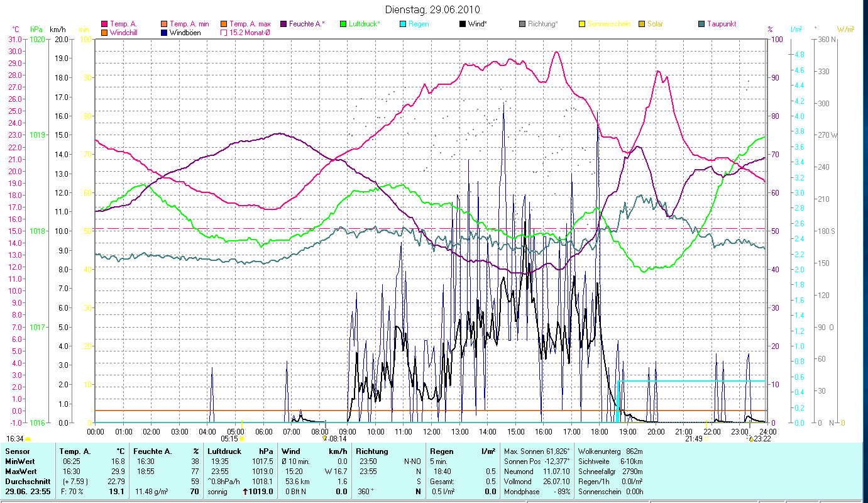Click the 'l/m²' axis unit label at top right

[796, 30]
